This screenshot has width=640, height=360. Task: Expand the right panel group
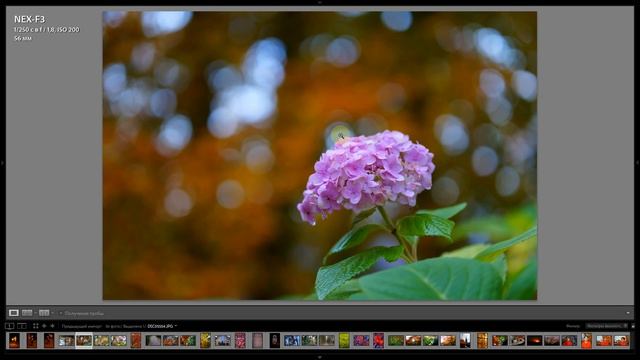click(638, 163)
